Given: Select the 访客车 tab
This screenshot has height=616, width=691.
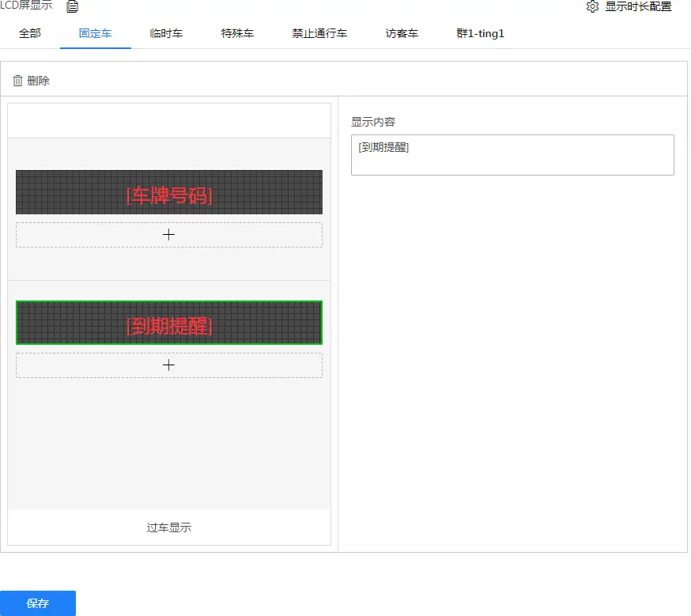Looking at the screenshot, I should [402, 33].
